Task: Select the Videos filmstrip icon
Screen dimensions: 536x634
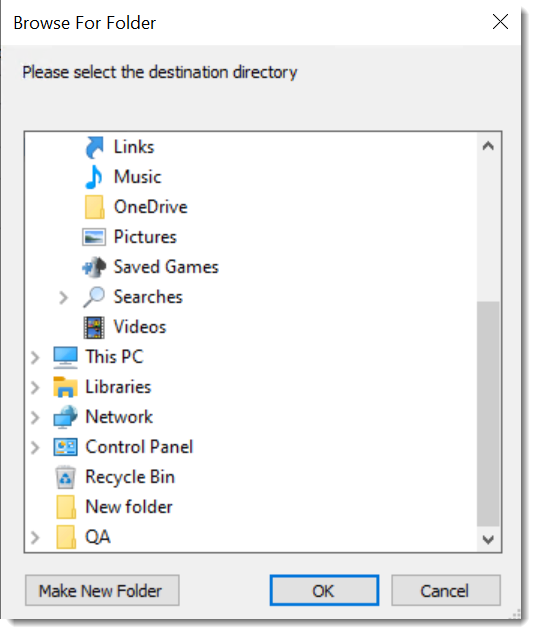Action: (94, 327)
